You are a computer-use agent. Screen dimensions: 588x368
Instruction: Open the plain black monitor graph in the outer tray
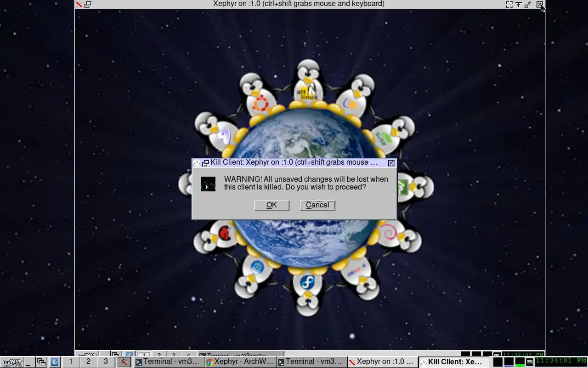[498, 362]
